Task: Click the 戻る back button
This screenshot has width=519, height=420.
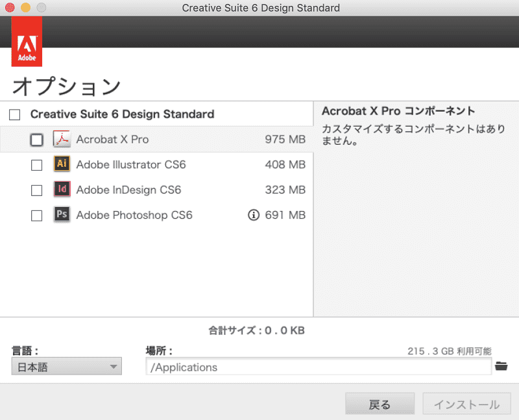Action: pos(380,404)
